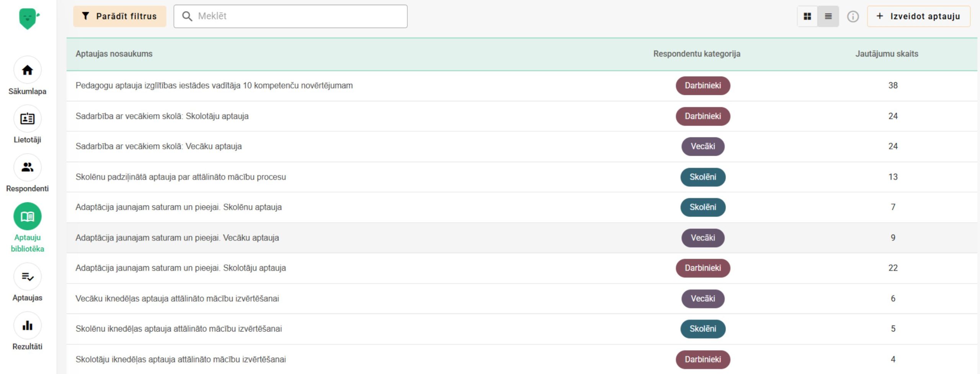View the Rezultāti bar chart icon
This screenshot has width=980, height=374.
(27, 325)
